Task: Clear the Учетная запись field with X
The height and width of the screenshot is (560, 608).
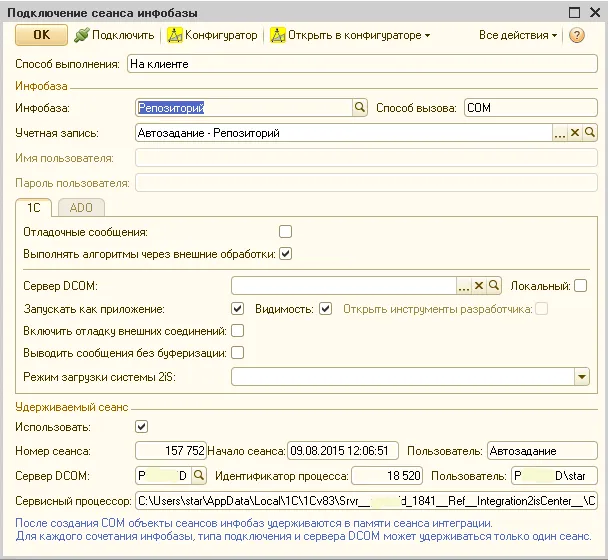Action: tap(575, 133)
